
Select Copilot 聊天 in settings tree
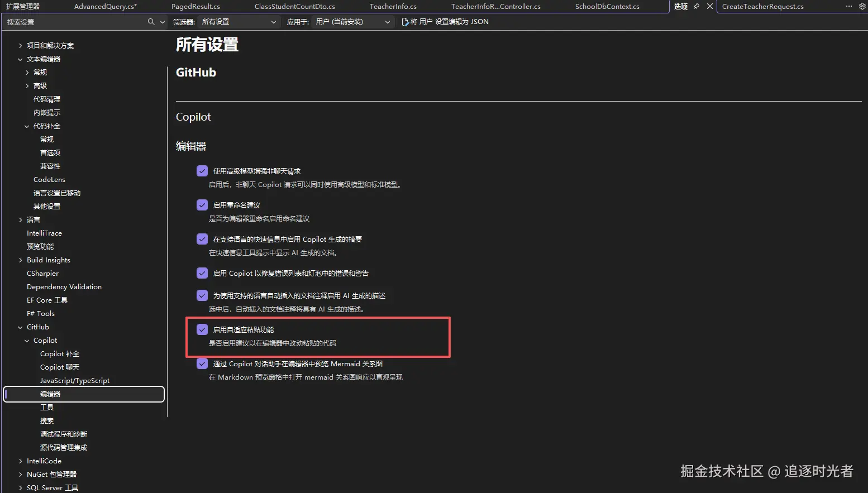pos(60,367)
